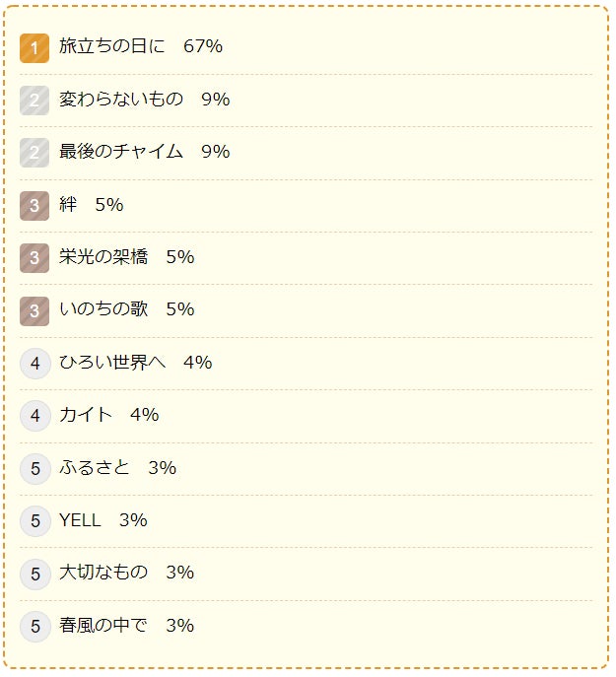The height and width of the screenshot is (677, 616).
Task: Click the orange rank 1 badge
Action: point(34,48)
